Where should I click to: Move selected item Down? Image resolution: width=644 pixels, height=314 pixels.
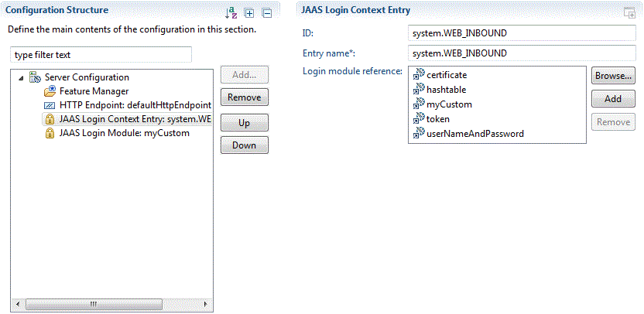pos(245,145)
